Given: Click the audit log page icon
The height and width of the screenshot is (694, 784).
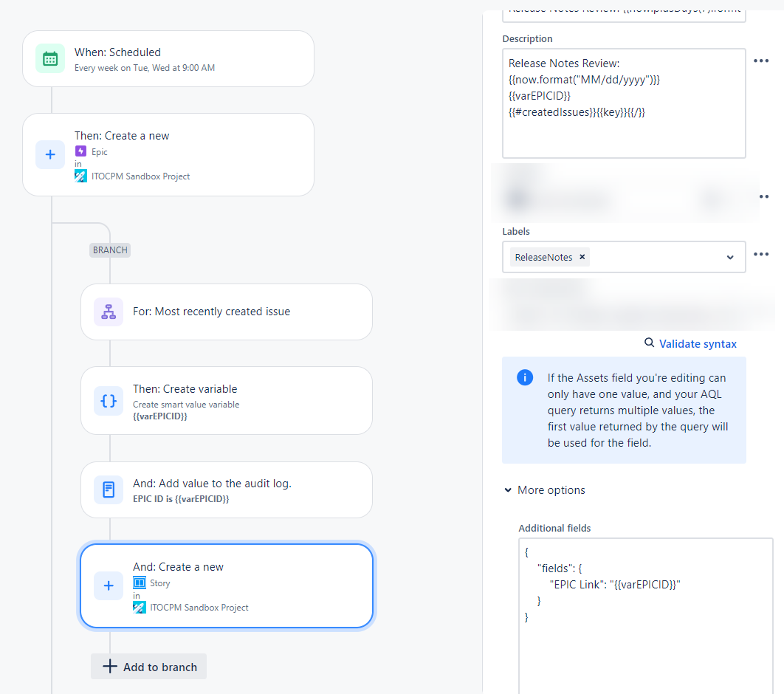Looking at the screenshot, I should click(109, 489).
